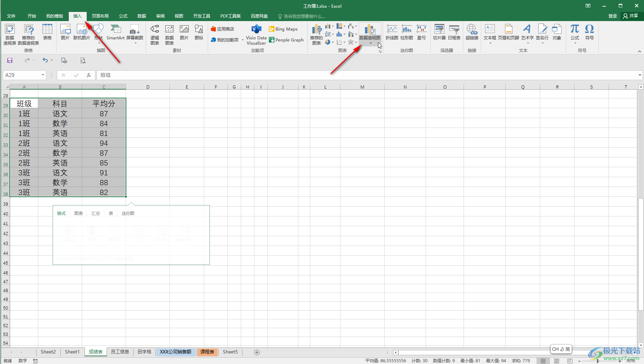Viewport: 644px width, 364px height.
Task: Click the Tell Me search box
Action: coord(302,16)
